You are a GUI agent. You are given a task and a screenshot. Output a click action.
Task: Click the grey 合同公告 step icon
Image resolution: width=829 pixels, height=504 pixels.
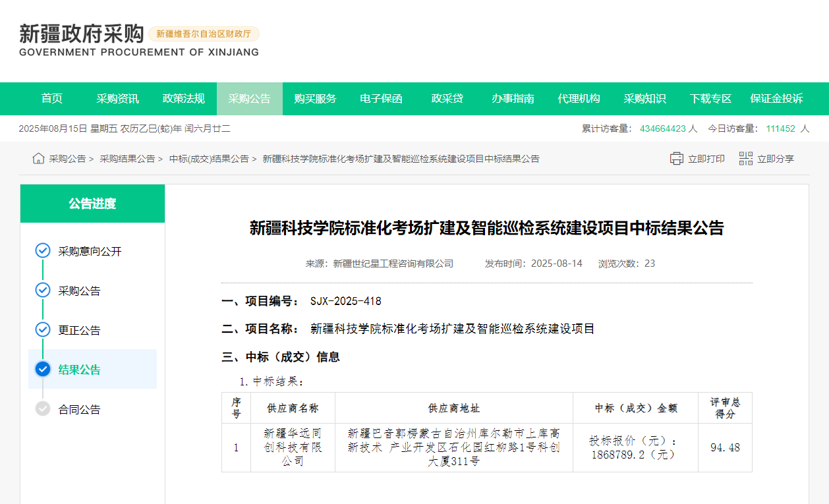pos(43,409)
